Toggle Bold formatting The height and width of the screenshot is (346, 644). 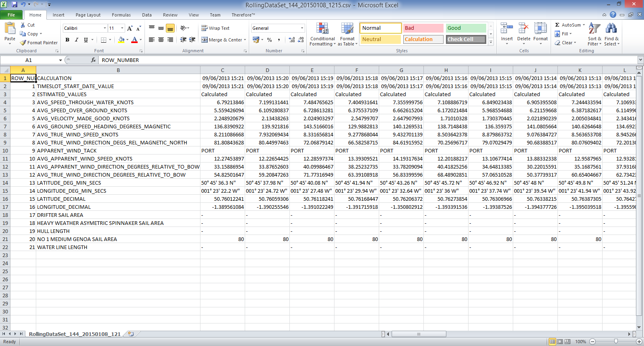pos(67,40)
